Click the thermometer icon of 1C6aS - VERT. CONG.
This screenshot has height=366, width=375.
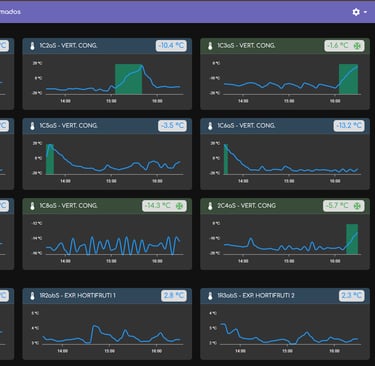coord(210,126)
